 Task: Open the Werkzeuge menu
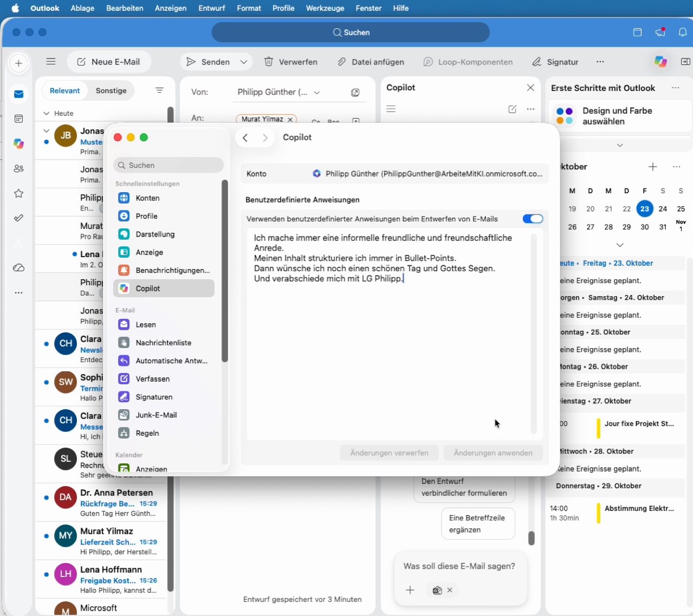[325, 8]
